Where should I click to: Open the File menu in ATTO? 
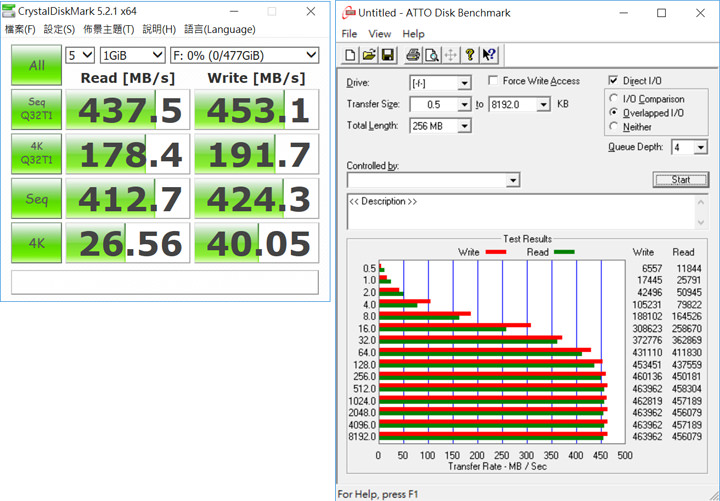[x=349, y=34]
